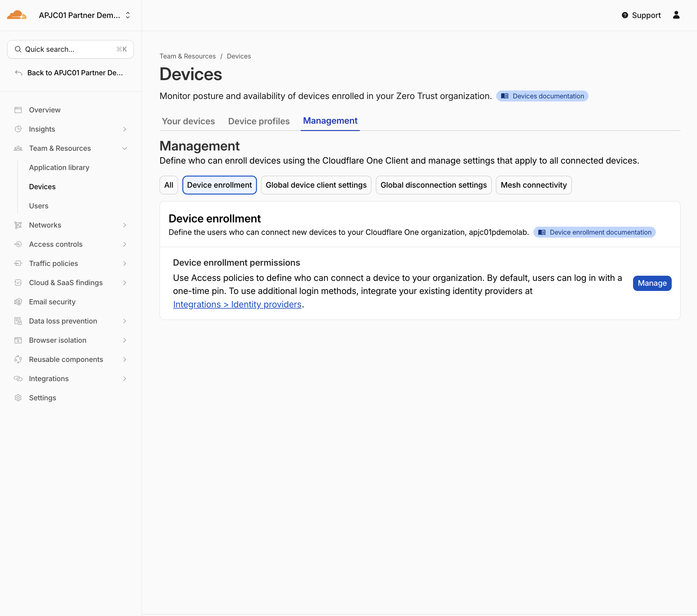Switch to the Device profiles tab
Screen dimensions: 697x616
pos(259,121)
